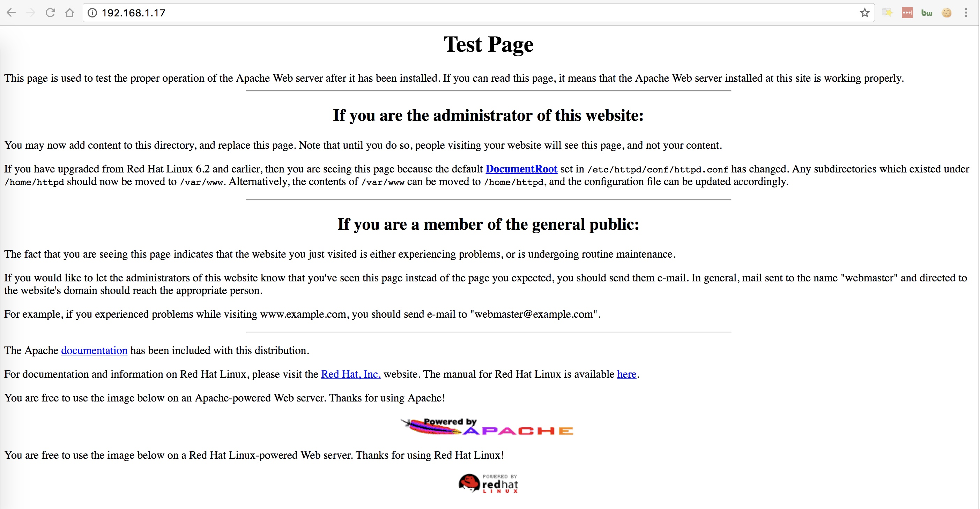Go back using the browser back arrow
Image resolution: width=980 pixels, height=509 pixels.
(12, 13)
